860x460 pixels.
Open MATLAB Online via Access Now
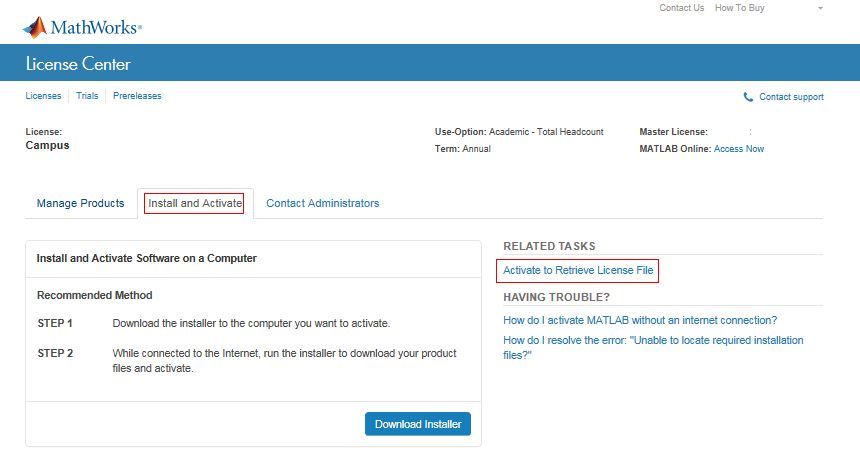(x=738, y=149)
